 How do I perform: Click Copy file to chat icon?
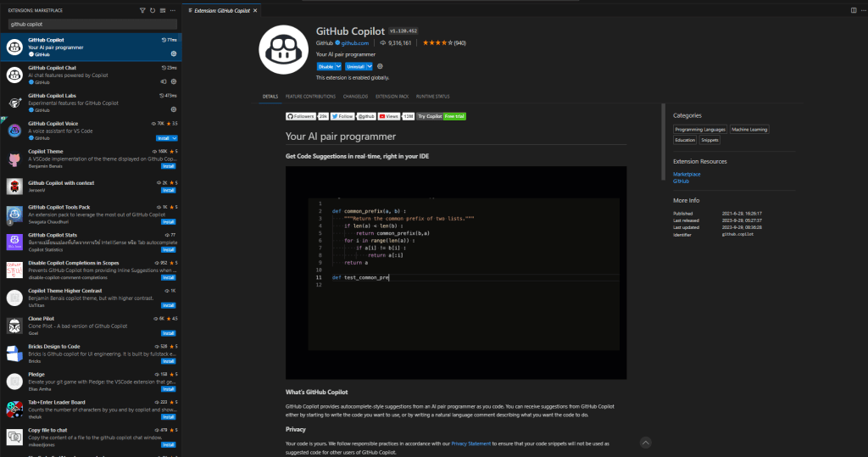(14, 437)
